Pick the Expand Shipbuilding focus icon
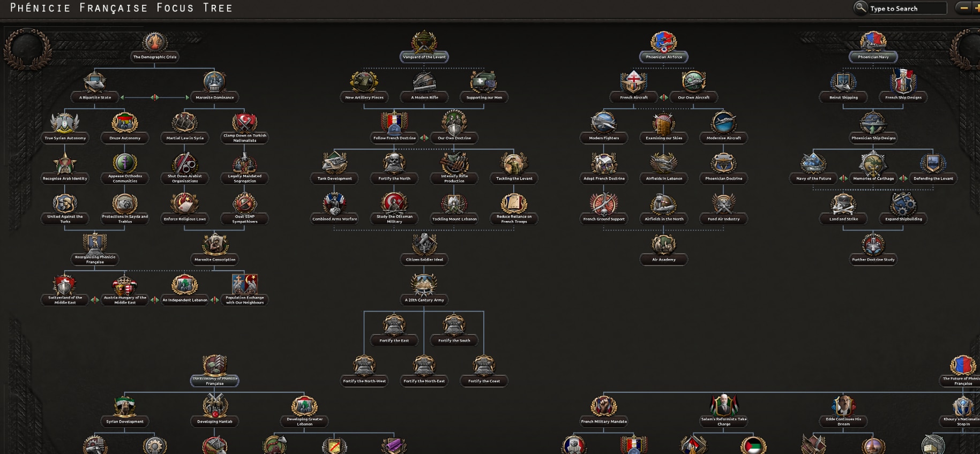This screenshot has height=454, width=980. tap(903, 203)
